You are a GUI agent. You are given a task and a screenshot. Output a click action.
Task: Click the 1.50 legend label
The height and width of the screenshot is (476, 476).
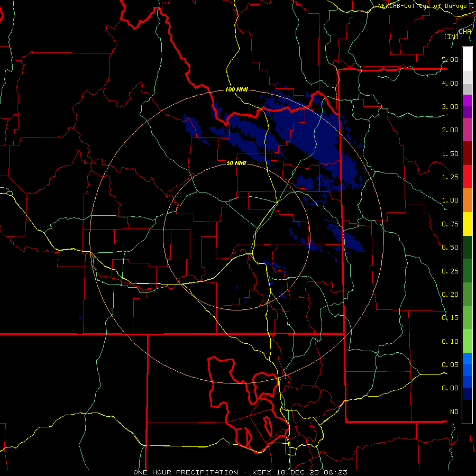(x=450, y=153)
